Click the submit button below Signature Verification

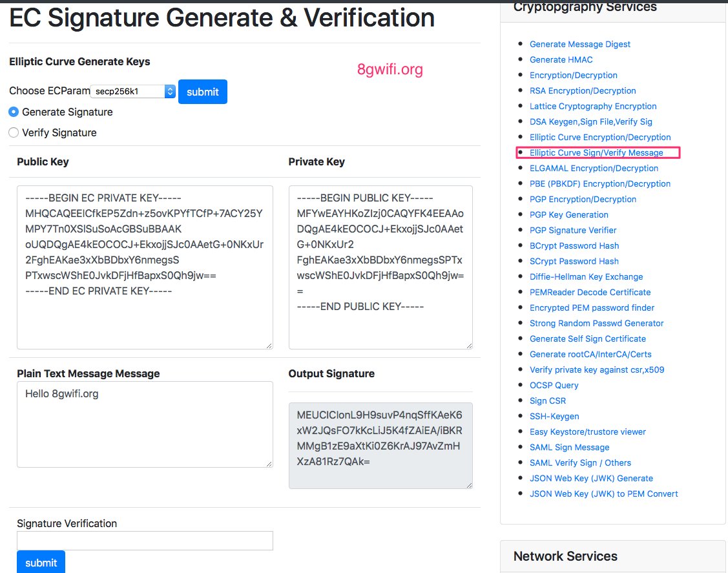tap(41, 562)
